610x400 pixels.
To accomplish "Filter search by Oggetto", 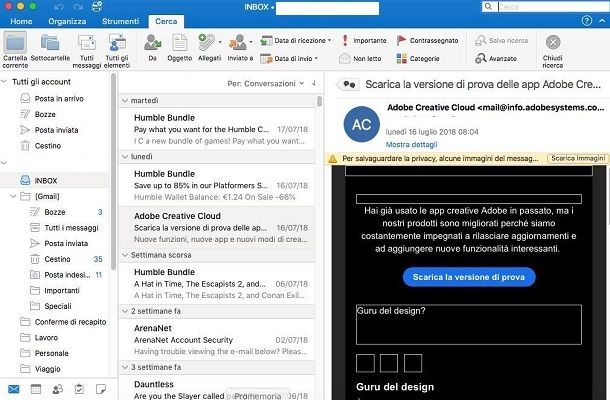I will pyautogui.click(x=179, y=48).
